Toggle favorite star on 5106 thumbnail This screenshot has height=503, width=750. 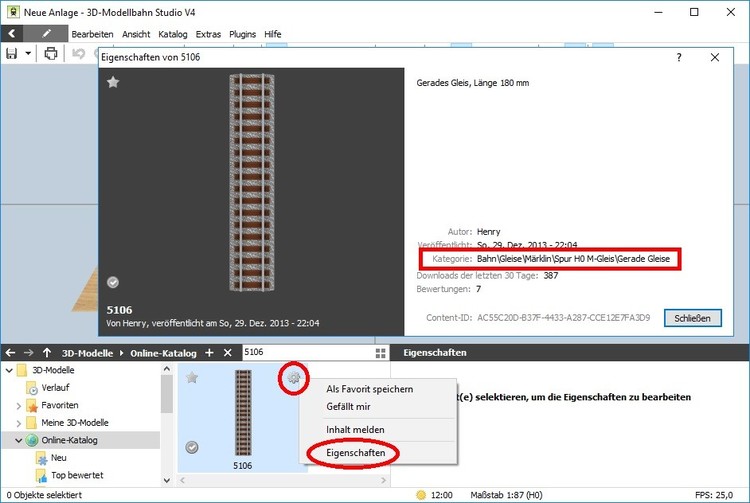192,378
